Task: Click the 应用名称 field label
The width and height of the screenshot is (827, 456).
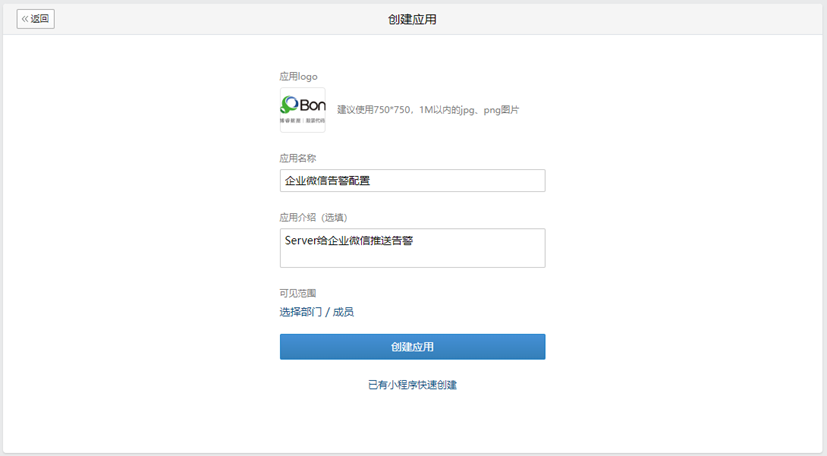Action: 298,158
